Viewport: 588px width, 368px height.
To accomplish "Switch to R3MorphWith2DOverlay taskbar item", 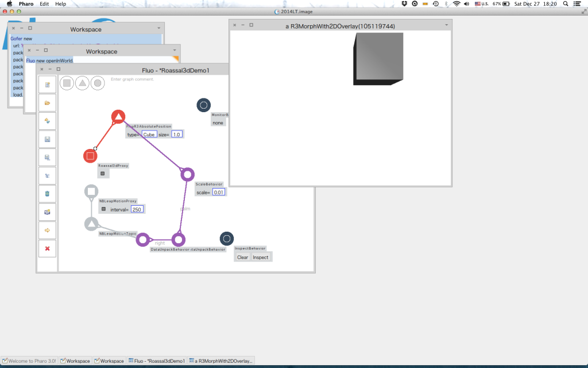I will (221, 361).
